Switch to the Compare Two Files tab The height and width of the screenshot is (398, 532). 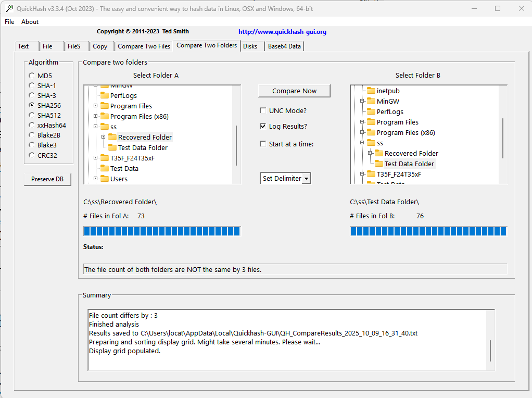point(144,46)
